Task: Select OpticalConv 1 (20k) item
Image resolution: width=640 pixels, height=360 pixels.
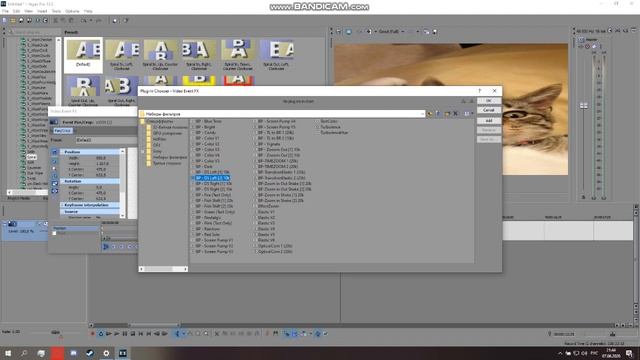Action: pyautogui.click(x=275, y=246)
